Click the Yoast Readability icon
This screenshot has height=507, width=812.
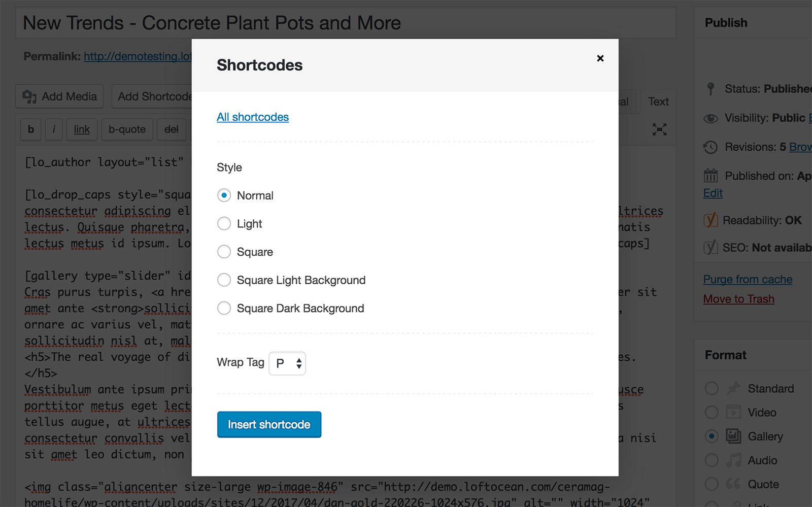[x=710, y=220]
